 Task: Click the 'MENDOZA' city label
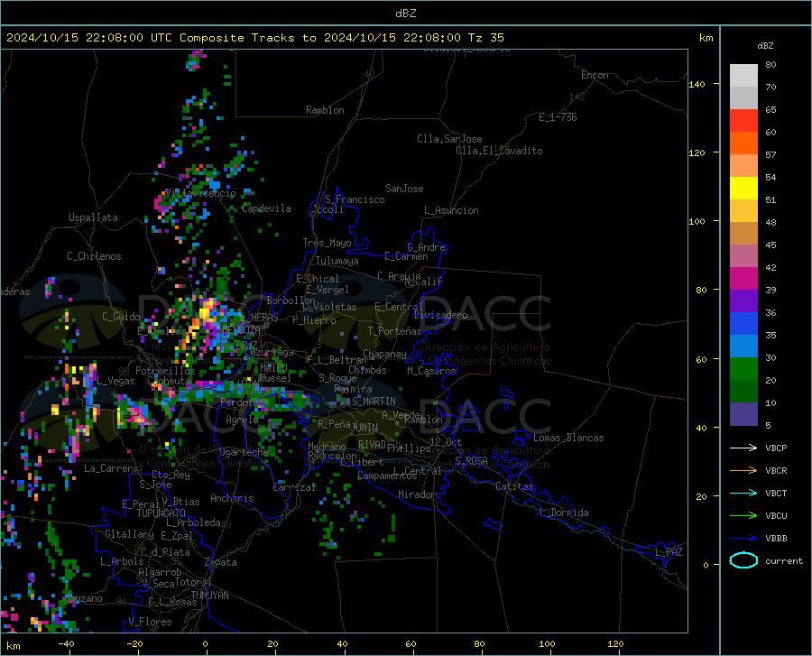[241, 330]
